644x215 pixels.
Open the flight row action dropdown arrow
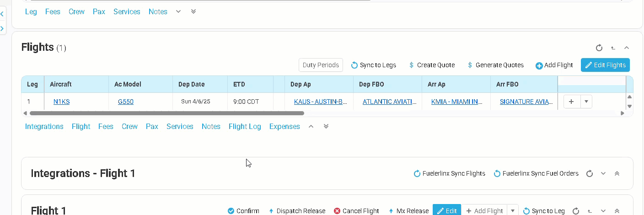[x=586, y=102]
